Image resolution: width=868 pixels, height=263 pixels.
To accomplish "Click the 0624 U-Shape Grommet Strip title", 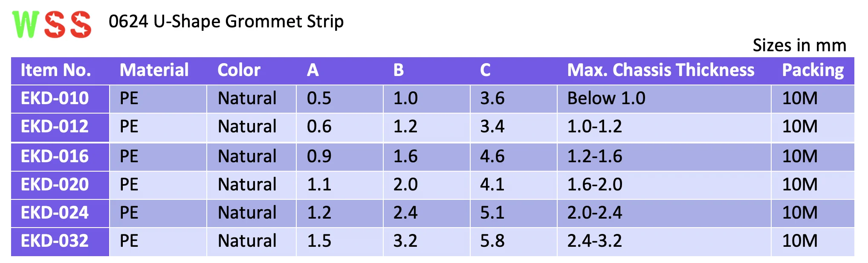I will coord(226,21).
